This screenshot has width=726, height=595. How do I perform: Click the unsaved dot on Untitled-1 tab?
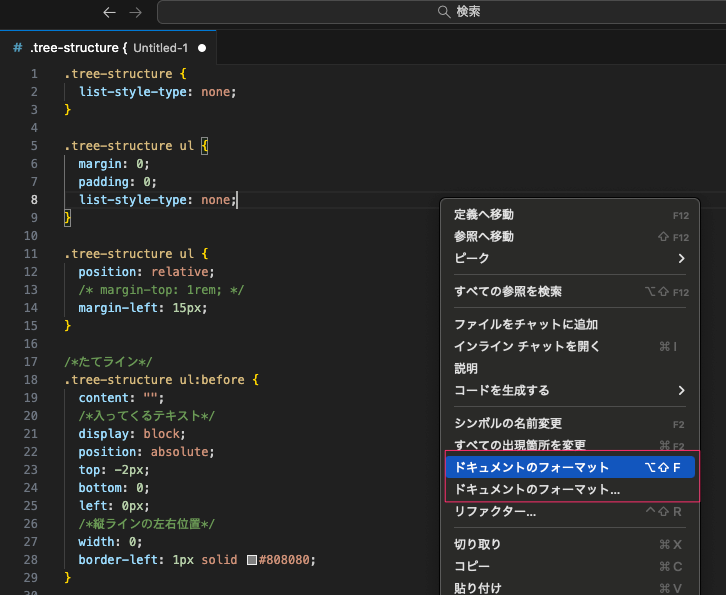coord(202,47)
